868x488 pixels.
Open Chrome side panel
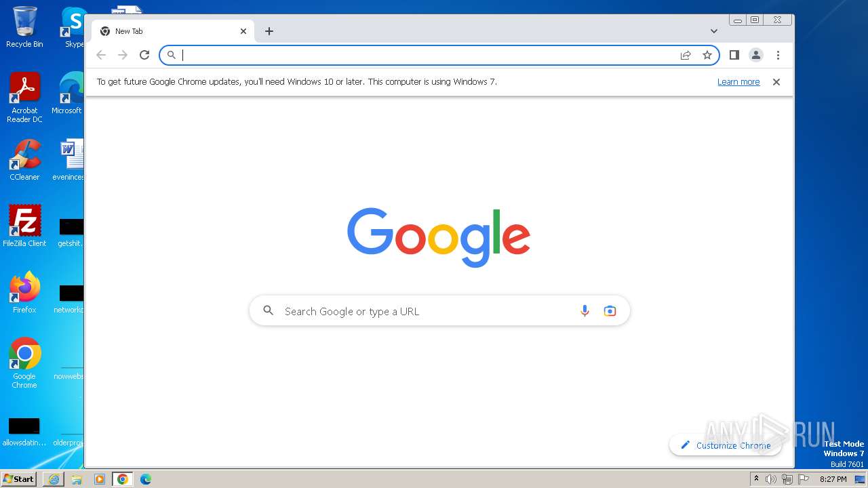pyautogui.click(x=734, y=55)
